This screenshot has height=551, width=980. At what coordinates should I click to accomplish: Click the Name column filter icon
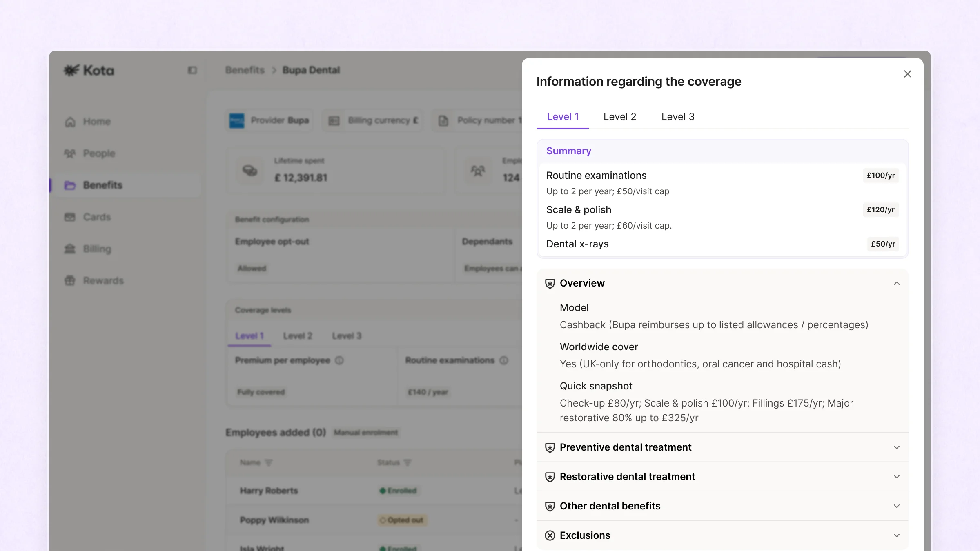pos(268,462)
